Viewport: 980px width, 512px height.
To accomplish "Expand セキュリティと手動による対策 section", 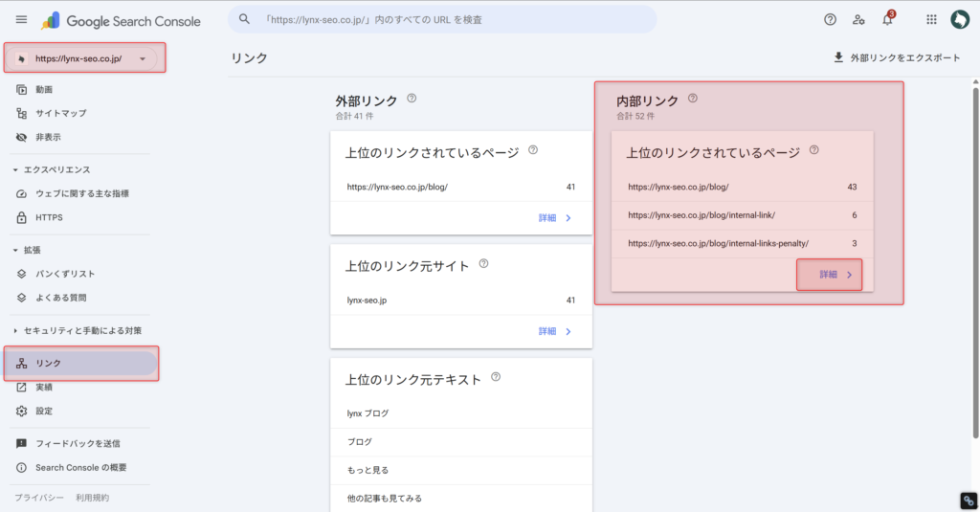I will pyautogui.click(x=15, y=330).
